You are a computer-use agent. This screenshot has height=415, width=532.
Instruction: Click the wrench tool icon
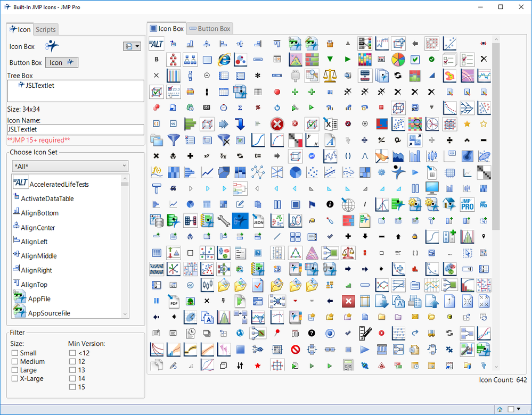click(x=224, y=220)
